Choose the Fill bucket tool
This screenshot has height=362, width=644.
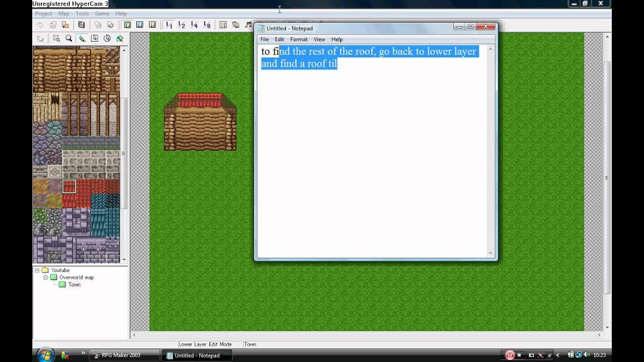pyautogui.click(x=120, y=38)
